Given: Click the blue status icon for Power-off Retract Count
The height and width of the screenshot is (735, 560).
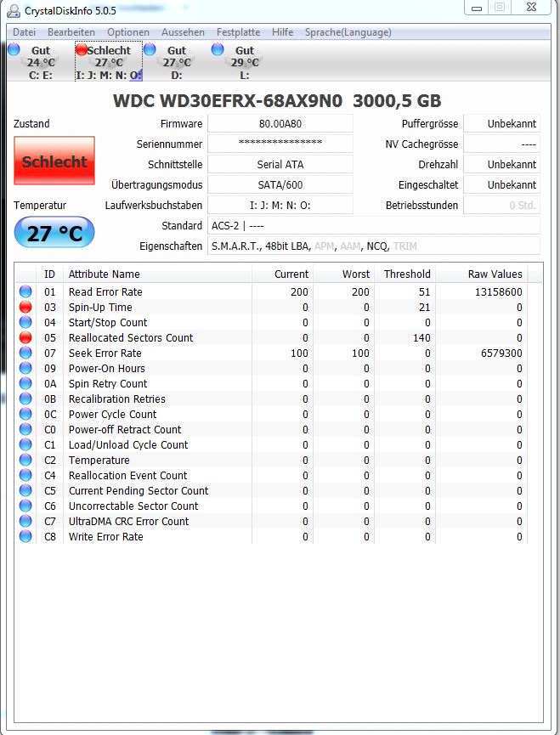Looking at the screenshot, I should point(25,429).
